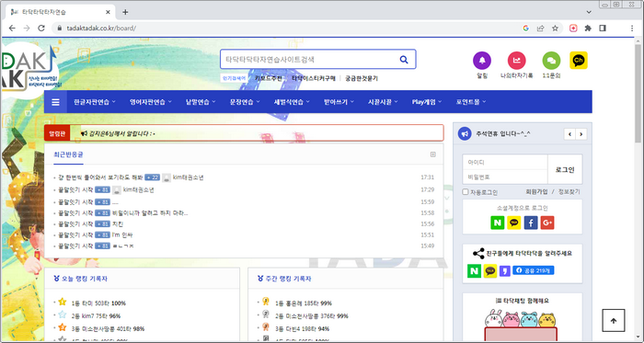This screenshot has height=343, width=644.
Task: Open the tab search chevron at the window top
Action: tap(589, 12)
